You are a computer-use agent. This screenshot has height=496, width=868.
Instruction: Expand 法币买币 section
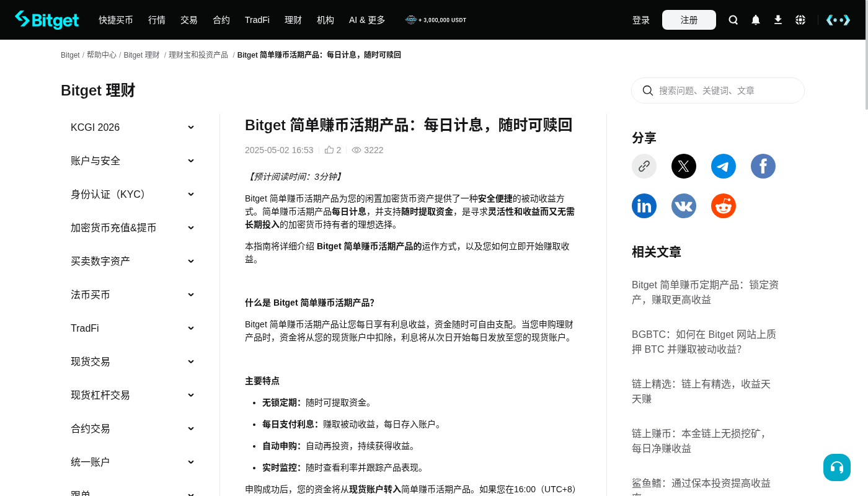pos(133,294)
